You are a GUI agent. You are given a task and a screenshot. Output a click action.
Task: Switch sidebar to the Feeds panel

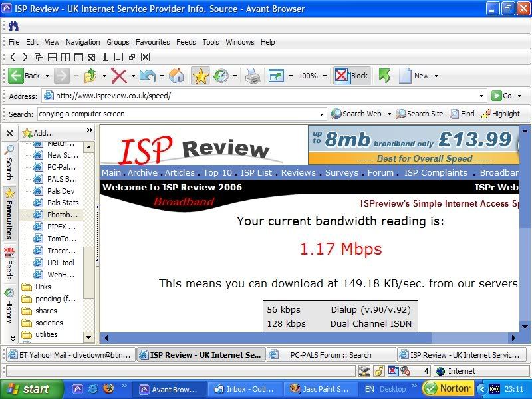tap(9, 264)
